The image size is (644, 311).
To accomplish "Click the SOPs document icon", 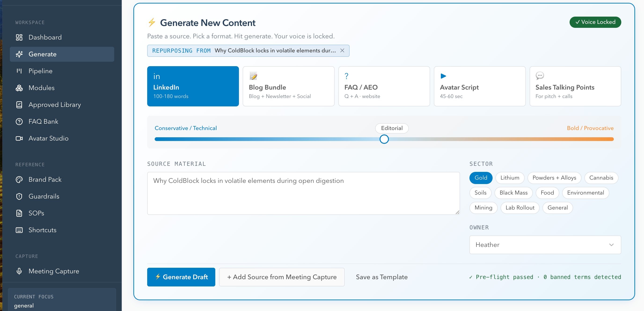I will coord(19,213).
